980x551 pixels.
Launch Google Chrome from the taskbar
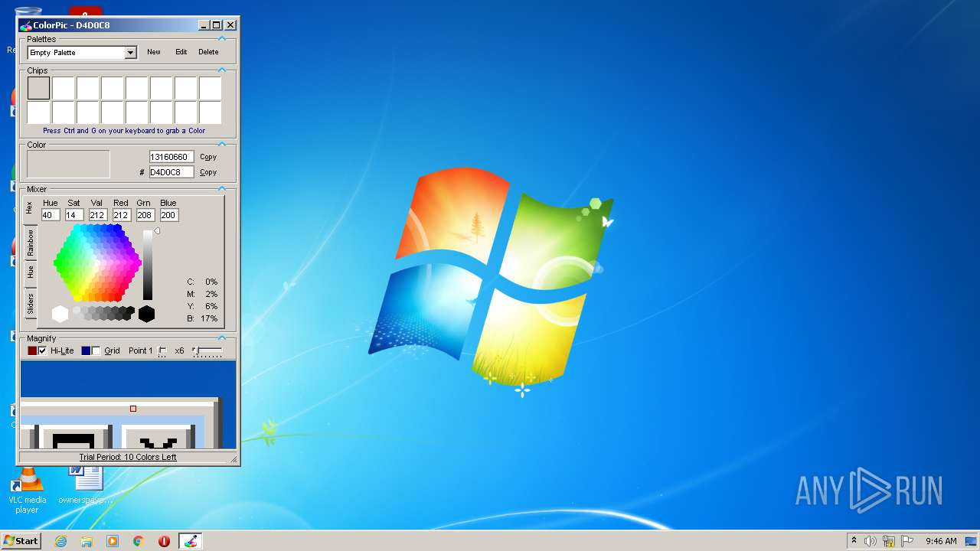pos(139,541)
